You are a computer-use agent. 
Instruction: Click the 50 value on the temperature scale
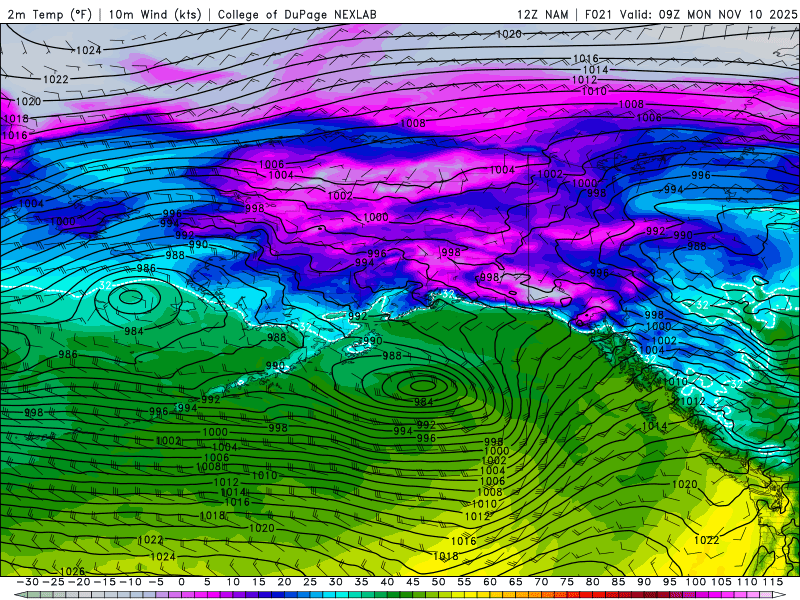(438, 582)
